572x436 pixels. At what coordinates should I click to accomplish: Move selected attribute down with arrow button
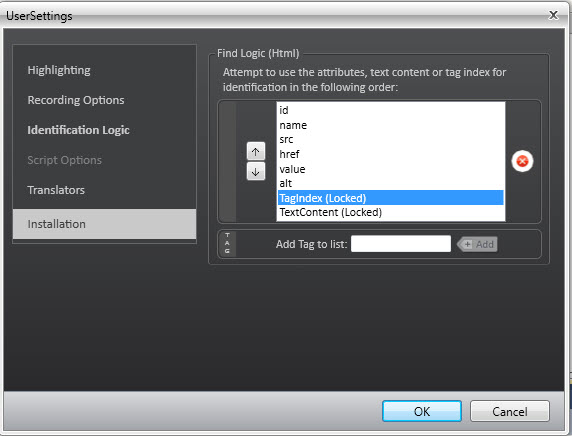pos(256,171)
